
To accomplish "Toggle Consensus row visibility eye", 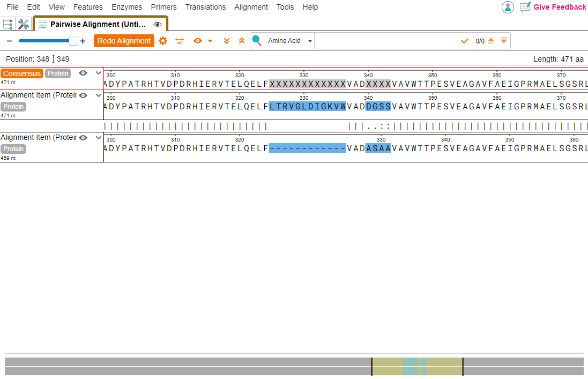I will pyautogui.click(x=83, y=73).
